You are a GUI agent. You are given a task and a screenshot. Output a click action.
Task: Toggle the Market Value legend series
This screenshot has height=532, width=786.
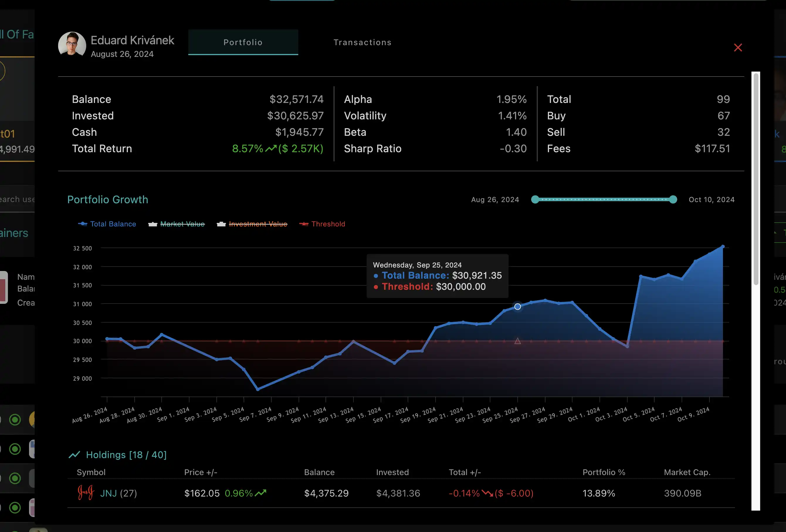pos(177,224)
